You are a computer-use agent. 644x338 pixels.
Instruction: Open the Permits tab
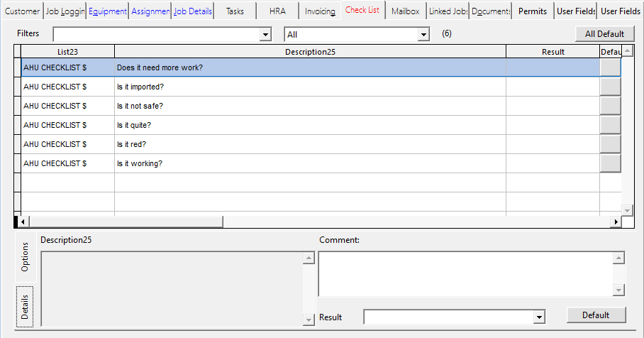(x=533, y=11)
